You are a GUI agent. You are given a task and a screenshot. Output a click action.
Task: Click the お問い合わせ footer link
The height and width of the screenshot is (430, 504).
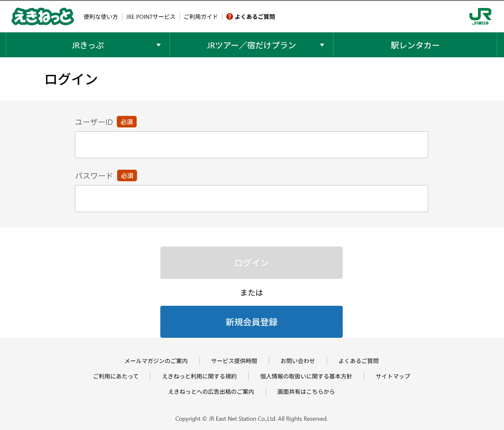pyautogui.click(x=298, y=361)
